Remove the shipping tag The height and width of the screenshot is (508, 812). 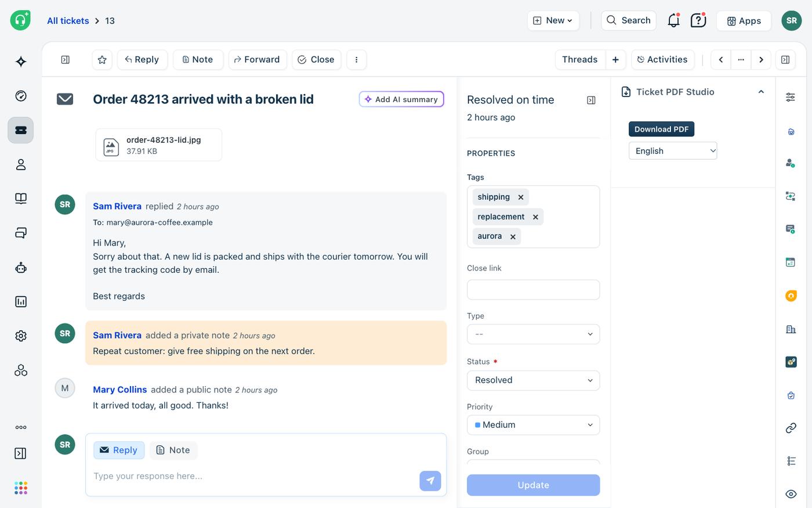point(521,197)
